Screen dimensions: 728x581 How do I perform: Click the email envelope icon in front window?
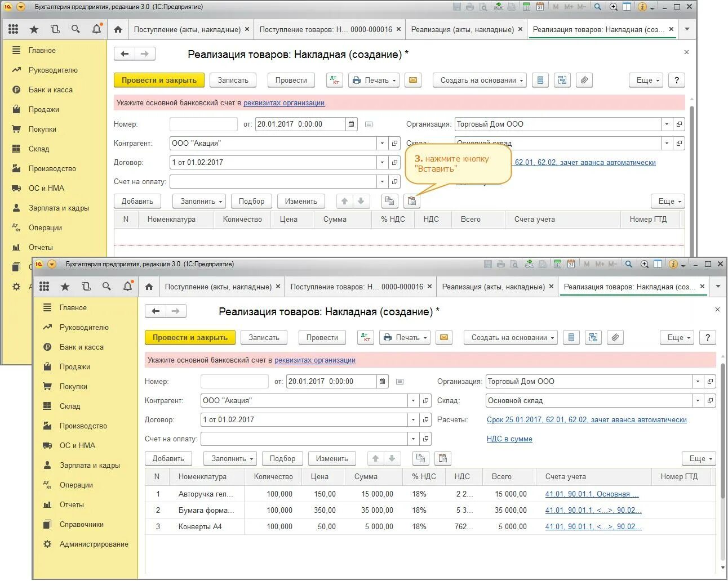pyautogui.click(x=444, y=337)
